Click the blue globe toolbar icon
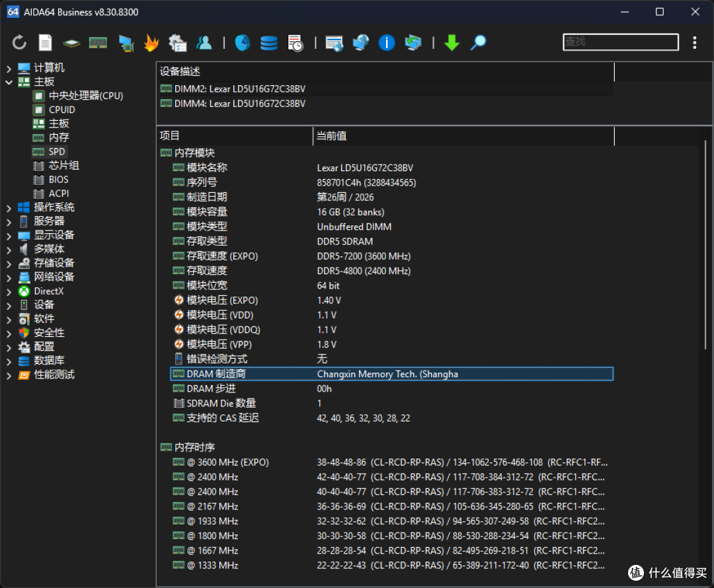714x588 pixels. (x=242, y=43)
